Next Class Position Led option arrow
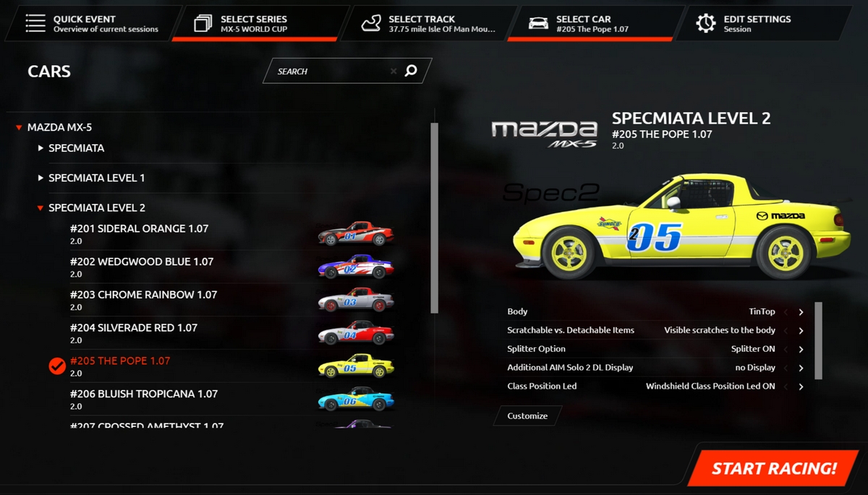This screenshot has height=495, width=868. point(801,386)
